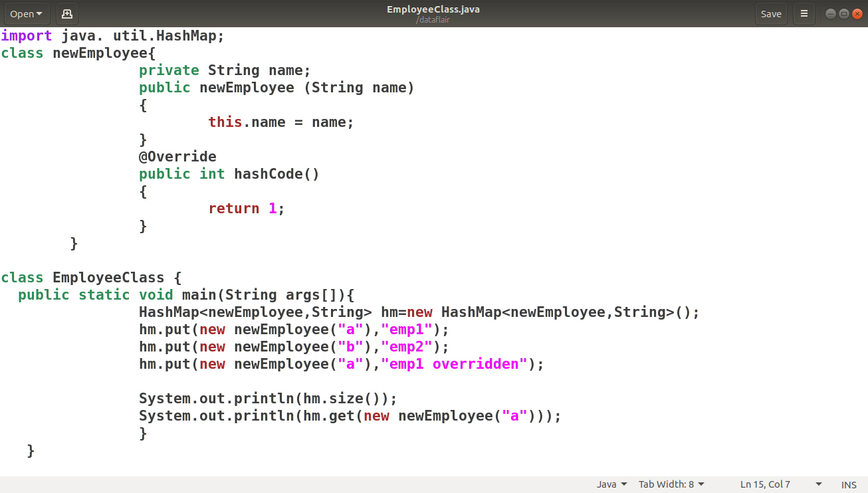The width and height of the screenshot is (868, 493).
Task: Click on the println hm.get line
Action: coord(350,416)
